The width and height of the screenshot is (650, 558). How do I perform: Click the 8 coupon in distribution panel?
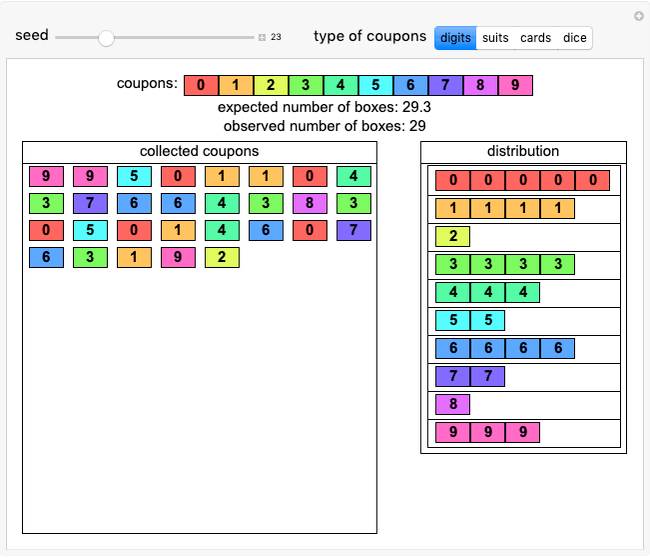(x=453, y=404)
